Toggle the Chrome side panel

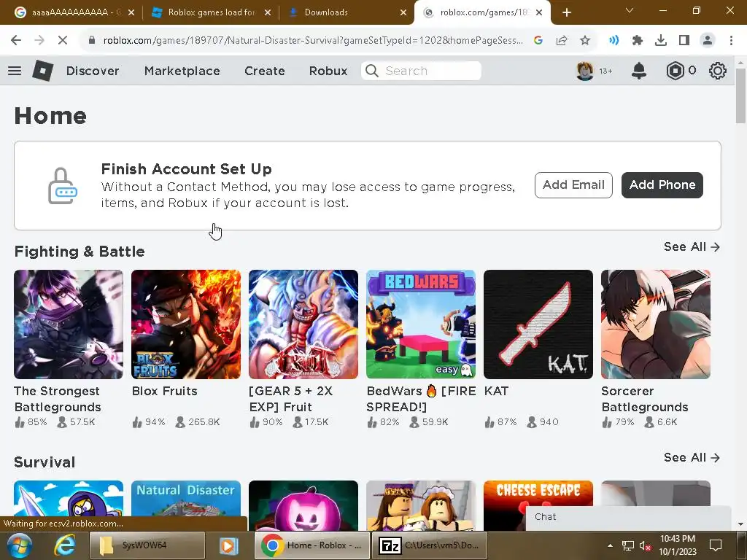[x=684, y=41]
